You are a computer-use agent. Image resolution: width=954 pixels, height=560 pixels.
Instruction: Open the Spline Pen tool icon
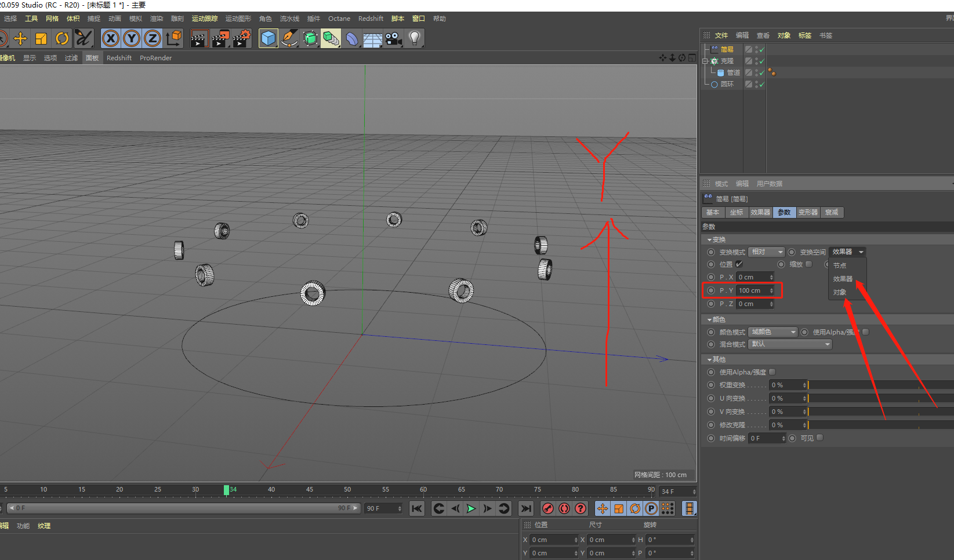(289, 39)
